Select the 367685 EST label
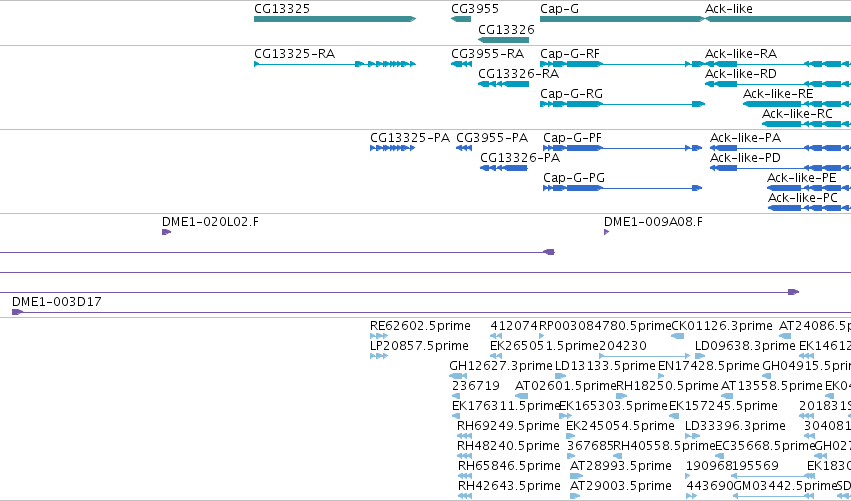 [590, 446]
